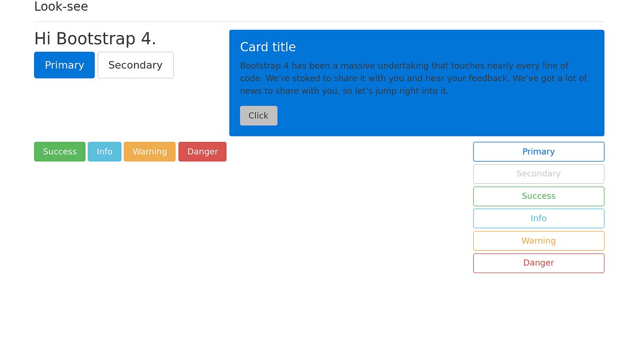Select the outlined Primary button
This screenshot has width=638, height=364.
point(539,151)
